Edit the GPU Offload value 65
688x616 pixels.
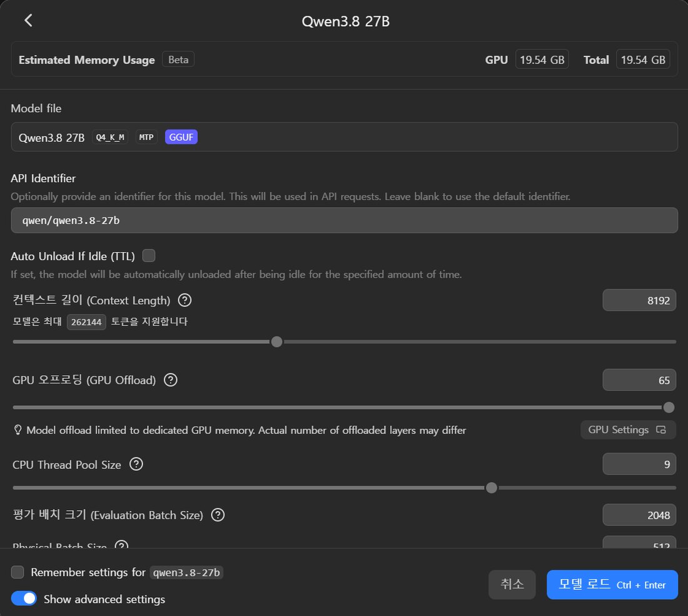pos(639,380)
